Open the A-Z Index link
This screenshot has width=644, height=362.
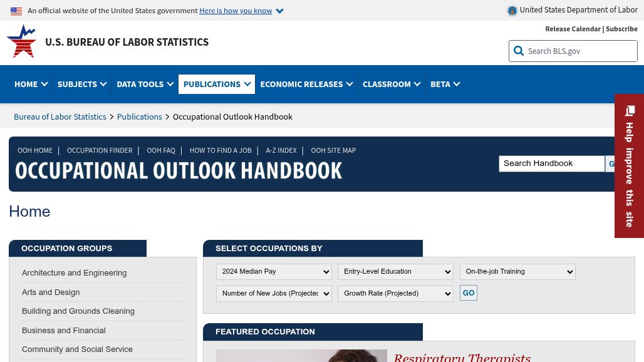tap(281, 150)
